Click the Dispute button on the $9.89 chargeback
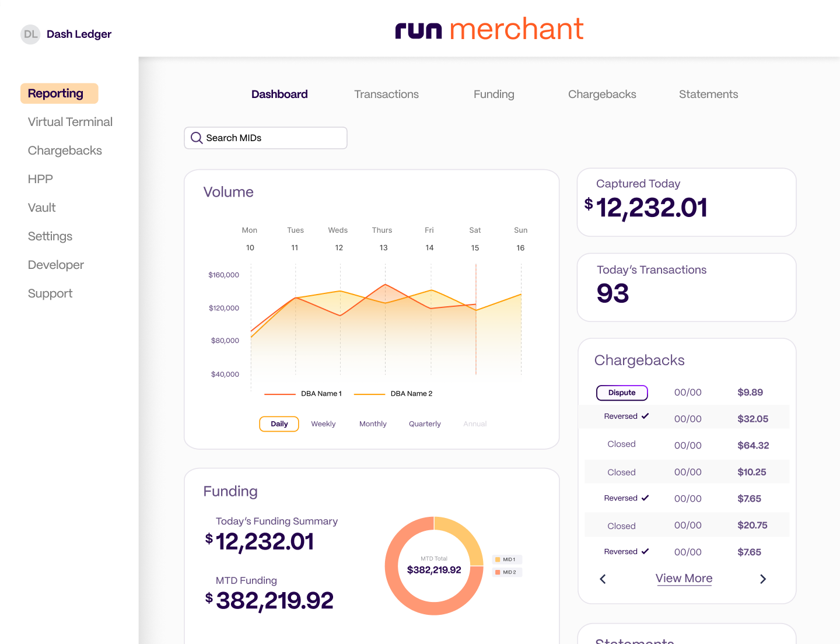 click(x=622, y=393)
